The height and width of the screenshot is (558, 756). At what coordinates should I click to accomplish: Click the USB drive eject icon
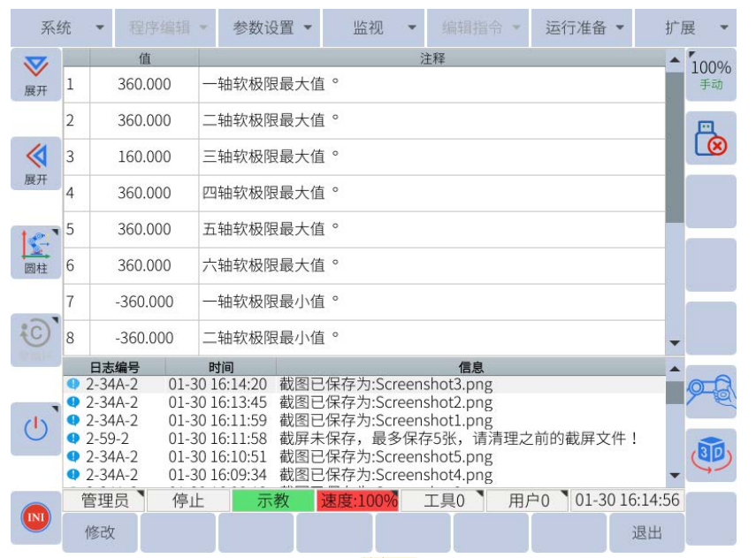coord(711,138)
